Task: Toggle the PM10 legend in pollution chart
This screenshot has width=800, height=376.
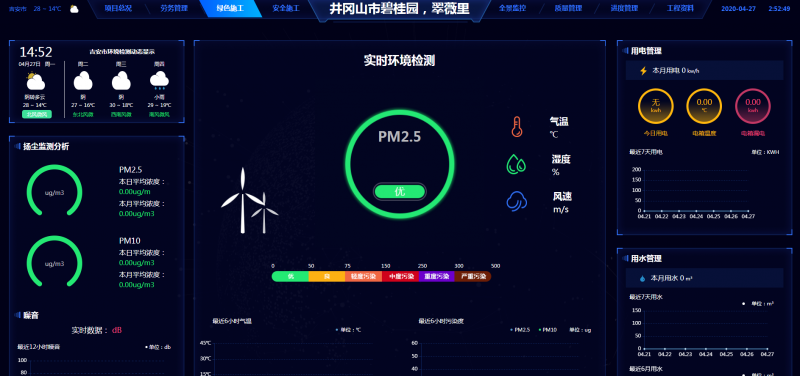Action: coord(547,330)
